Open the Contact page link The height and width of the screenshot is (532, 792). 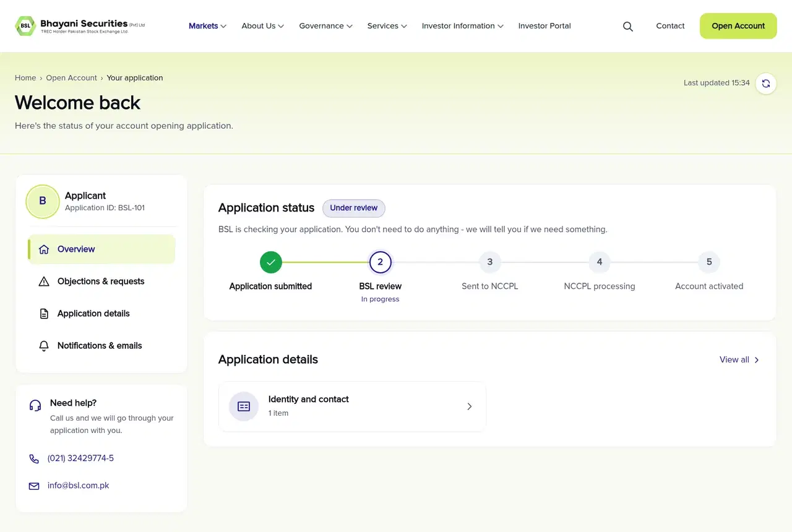pyautogui.click(x=670, y=26)
